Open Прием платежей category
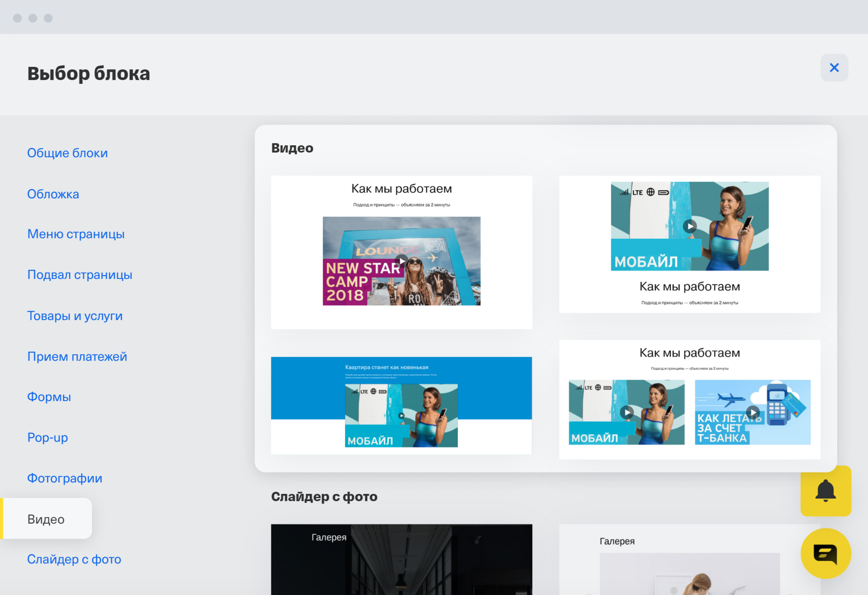 point(77,357)
